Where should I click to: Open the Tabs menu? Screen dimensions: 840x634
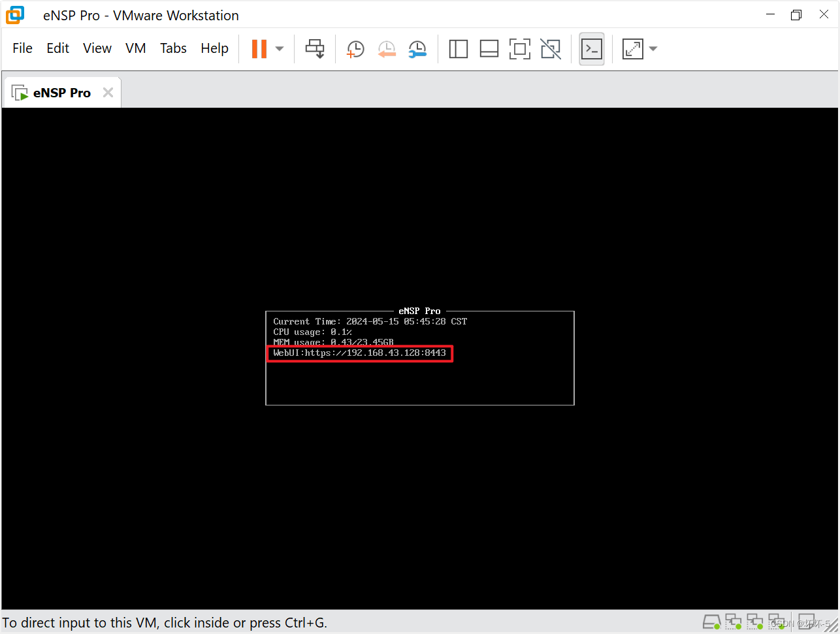172,48
